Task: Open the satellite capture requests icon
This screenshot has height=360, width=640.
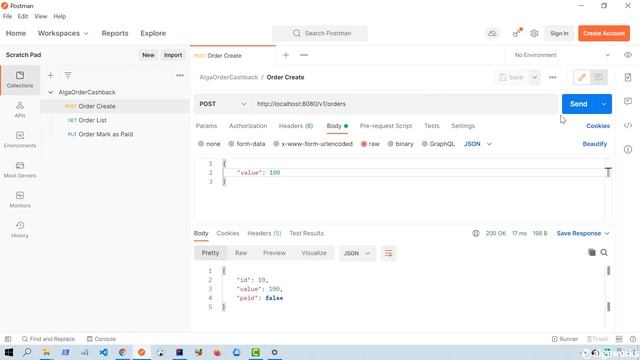Action: tap(517, 33)
